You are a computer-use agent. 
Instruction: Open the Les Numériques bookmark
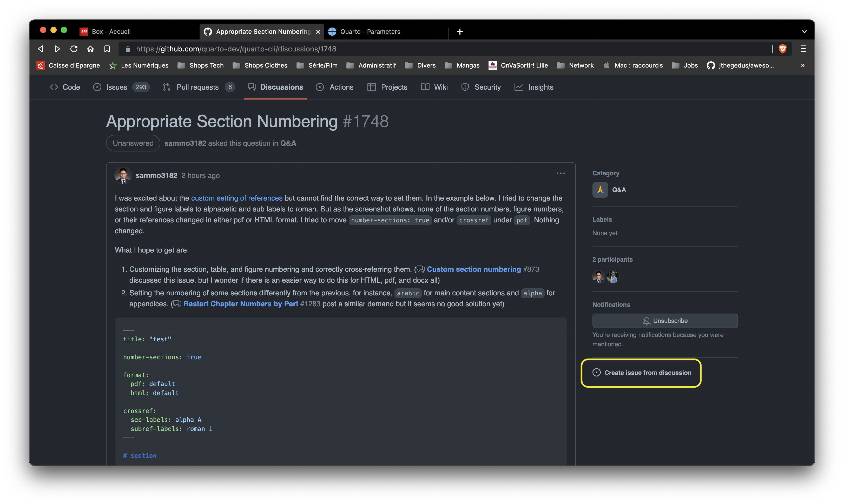click(139, 65)
